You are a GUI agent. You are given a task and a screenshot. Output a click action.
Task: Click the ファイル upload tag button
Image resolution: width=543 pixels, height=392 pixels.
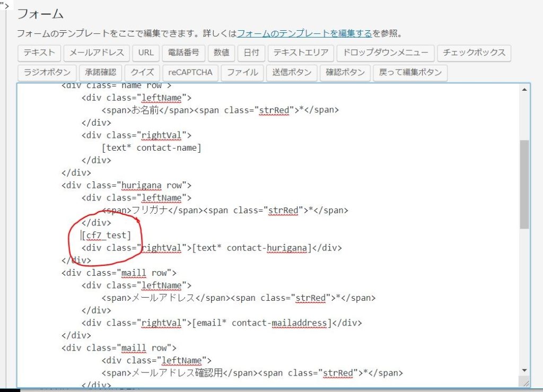point(242,72)
